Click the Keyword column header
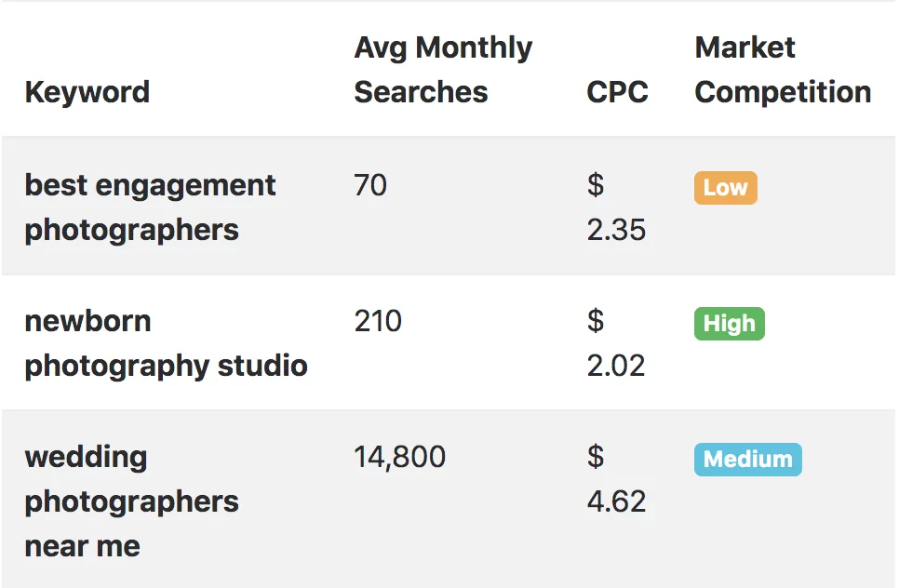This screenshot has height=588, width=899. point(87,92)
